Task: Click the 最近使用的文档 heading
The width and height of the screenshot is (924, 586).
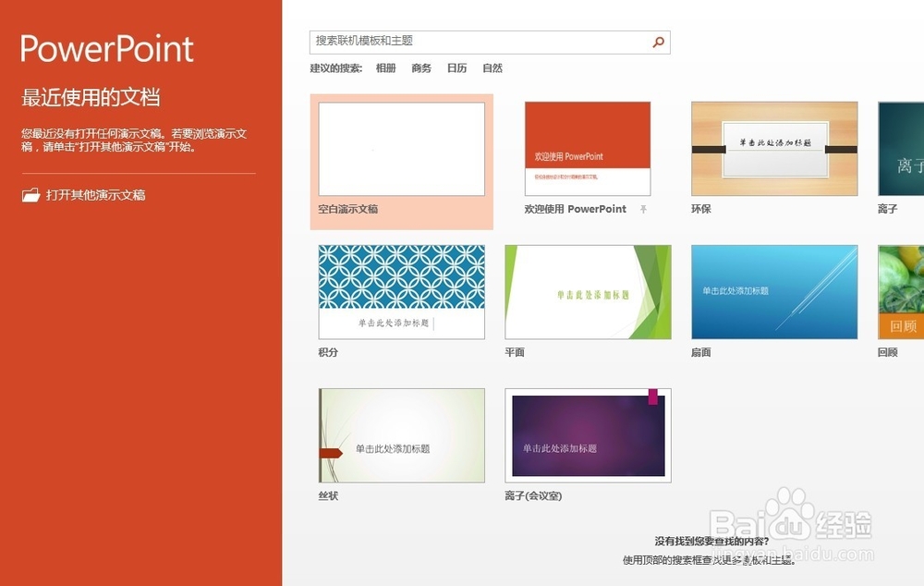Action: tap(91, 97)
